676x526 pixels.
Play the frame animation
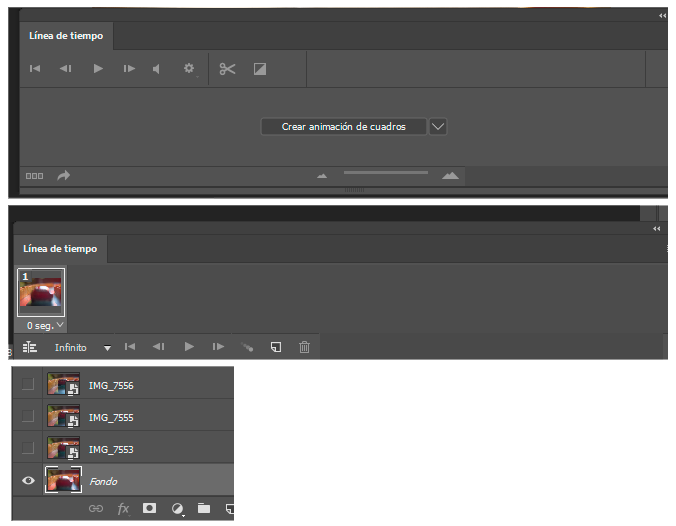coord(189,347)
